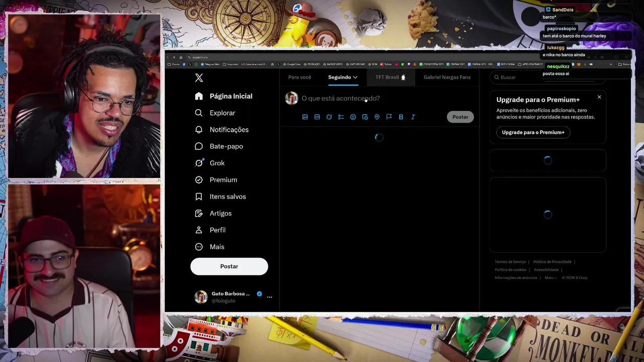The height and width of the screenshot is (362, 644).
Task: Add a GIF to the post
Action: pyautogui.click(x=317, y=117)
